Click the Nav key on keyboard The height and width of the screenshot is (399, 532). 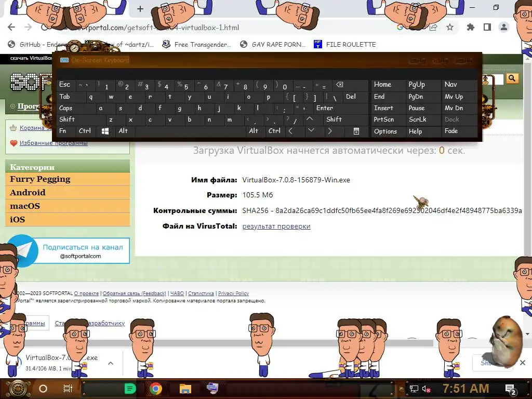point(458,85)
